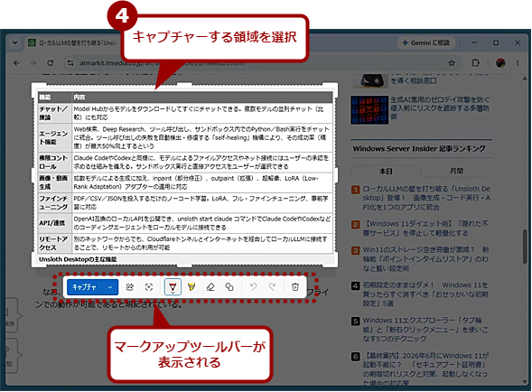Click the share icon in markup toolbar
This screenshot has width=532, height=392.
tap(130, 287)
